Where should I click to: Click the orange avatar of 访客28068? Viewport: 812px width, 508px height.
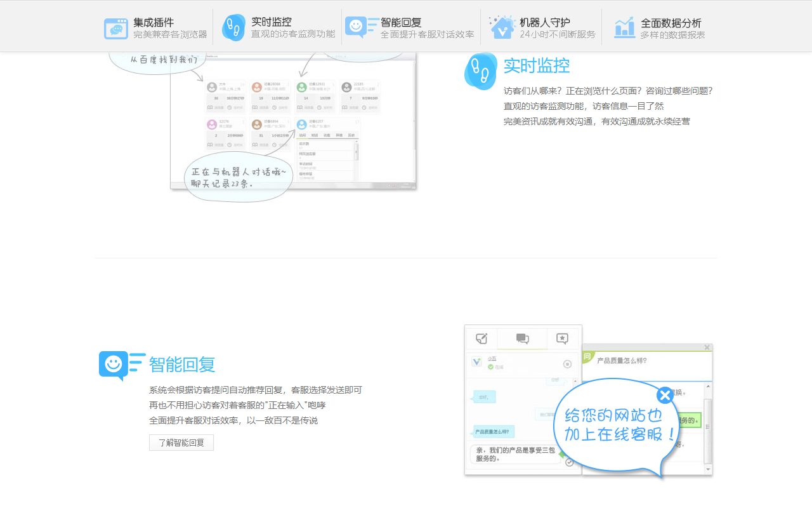(257, 87)
